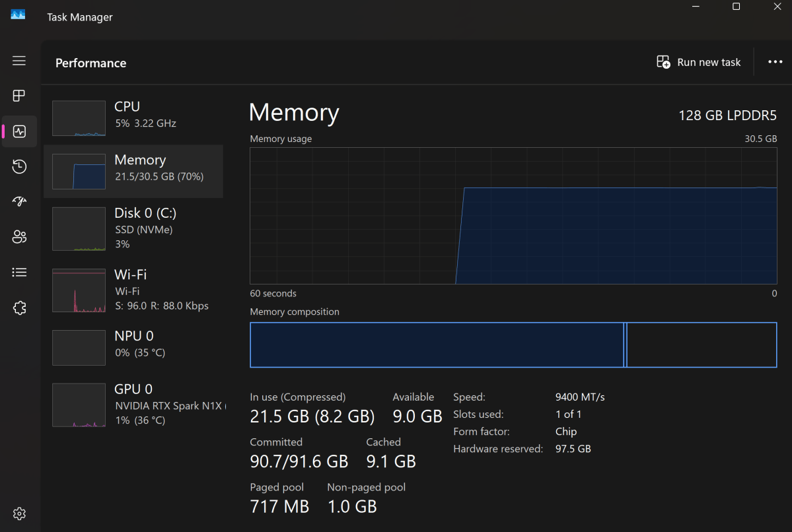Click the 60 seconds graph label

tap(273, 293)
